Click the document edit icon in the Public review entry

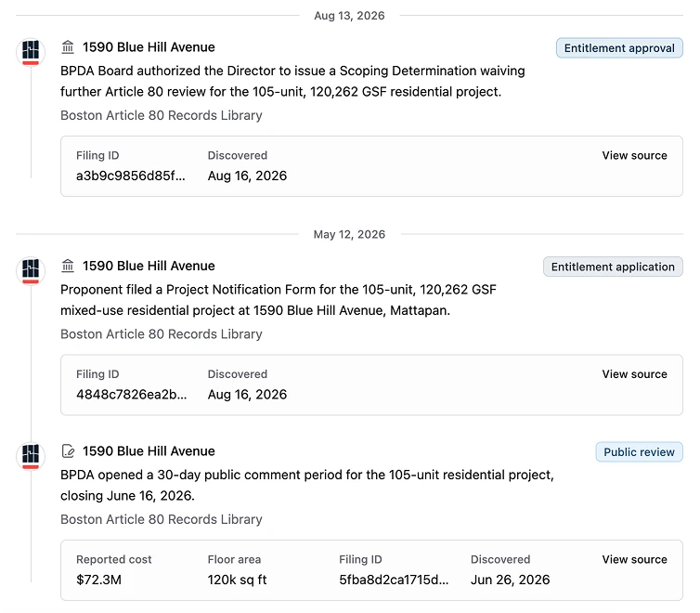(68, 451)
